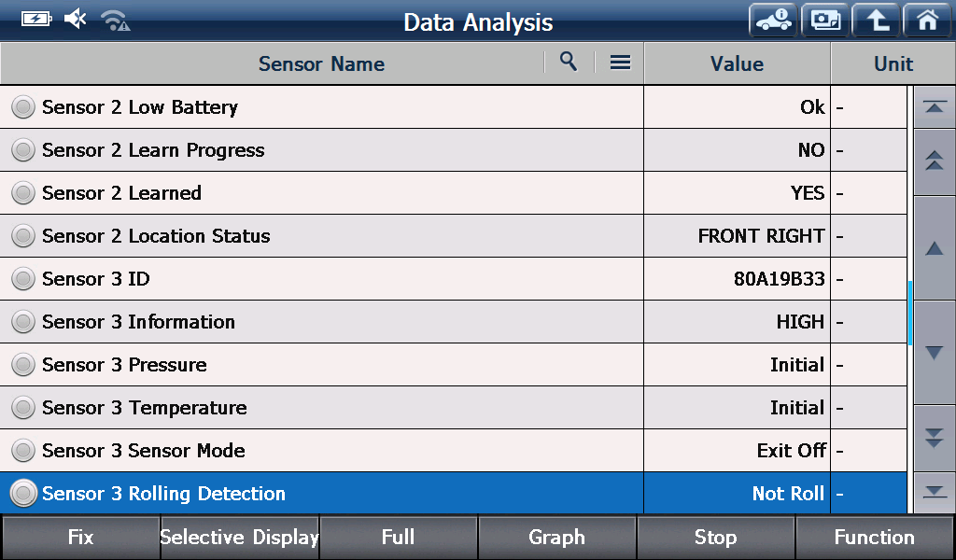The image size is (956, 560).
Task: Select the Sensor 2 Low Battery radio button
Action: [x=23, y=107]
